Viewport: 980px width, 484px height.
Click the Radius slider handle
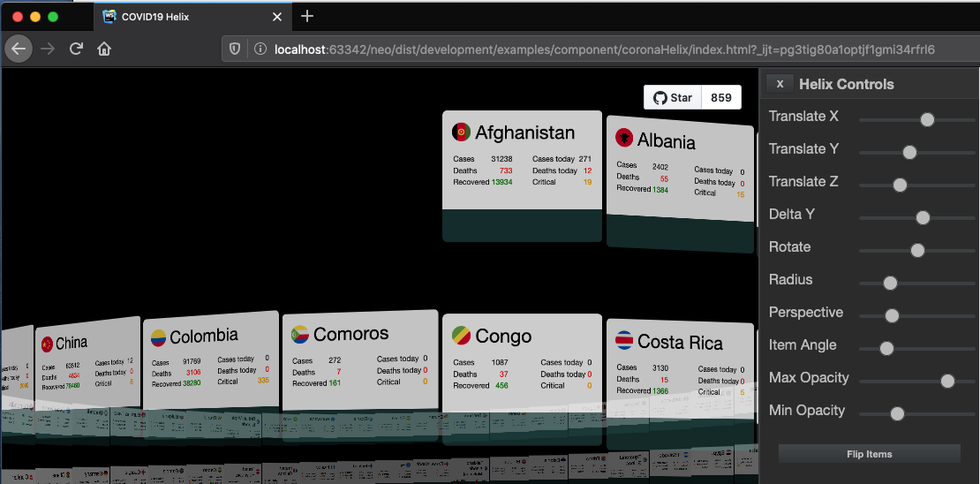[891, 284]
